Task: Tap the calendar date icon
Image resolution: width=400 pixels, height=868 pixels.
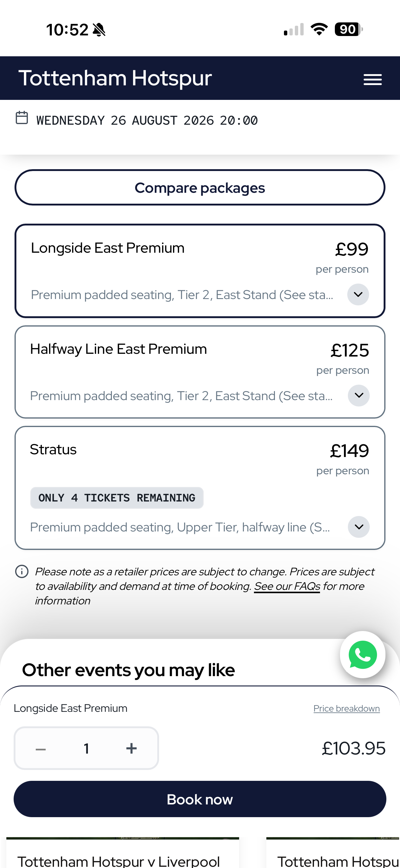Action: (22, 118)
